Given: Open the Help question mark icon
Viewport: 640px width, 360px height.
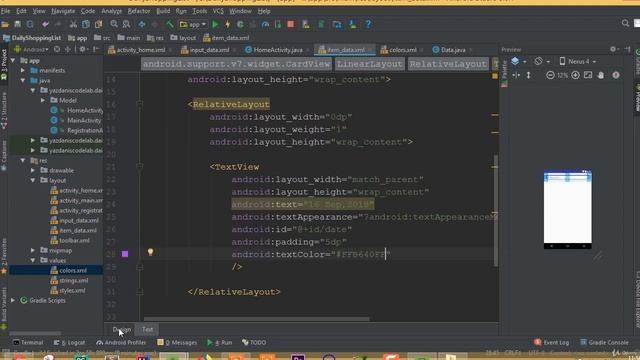Looking at the screenshot, I should 368,24.
